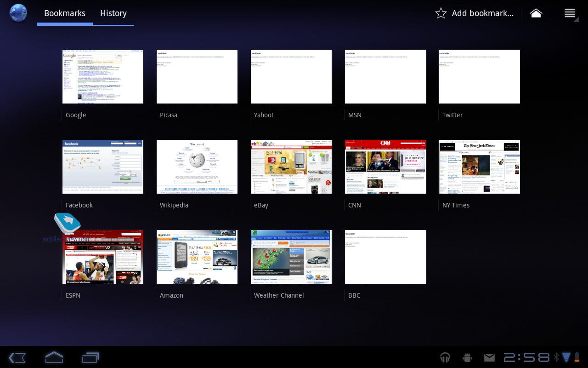Viewport: 588px width, 368px height.
Task: Launch the CNN bookmark thumbnail
Action: 385,167
